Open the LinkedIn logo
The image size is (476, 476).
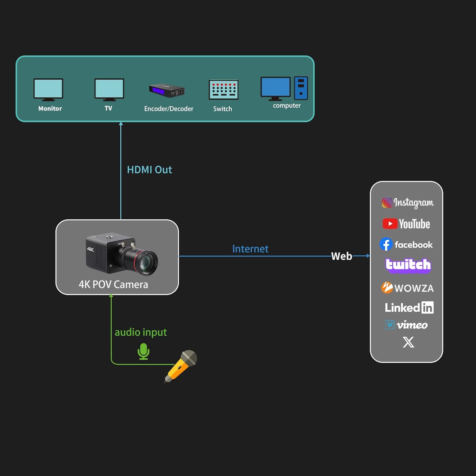(x=409, y=307)
